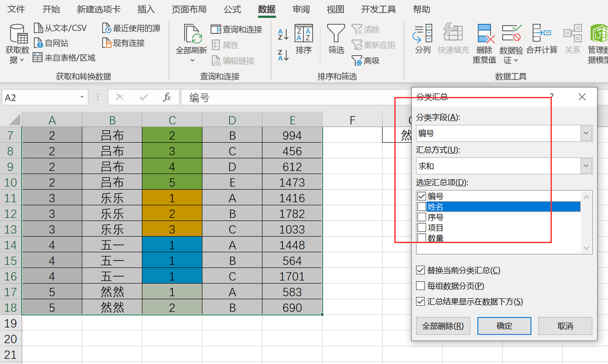Image resolution: width=608 pixels, height=364 pixels.
Task: Open 查询和连接 pane button
Action: click(237, 29)
